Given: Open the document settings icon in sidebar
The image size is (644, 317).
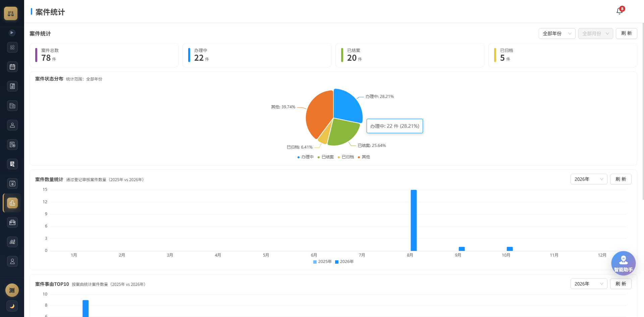Looking at the screenshot, I should (x=12, y=145).
